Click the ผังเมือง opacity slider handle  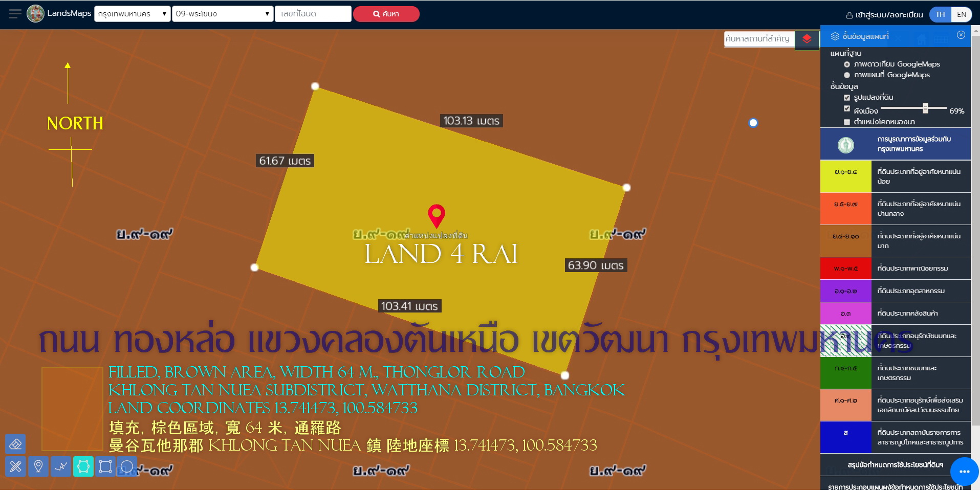925,108
